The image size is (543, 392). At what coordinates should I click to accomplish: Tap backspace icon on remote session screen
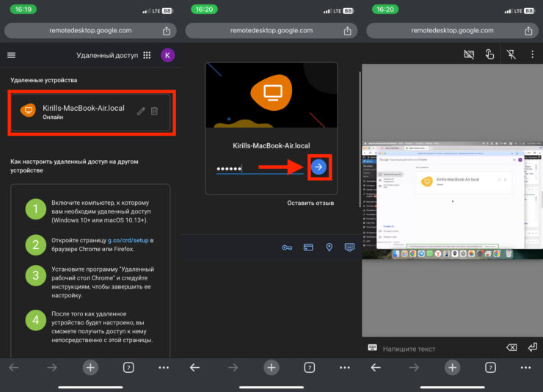point(511,347)
